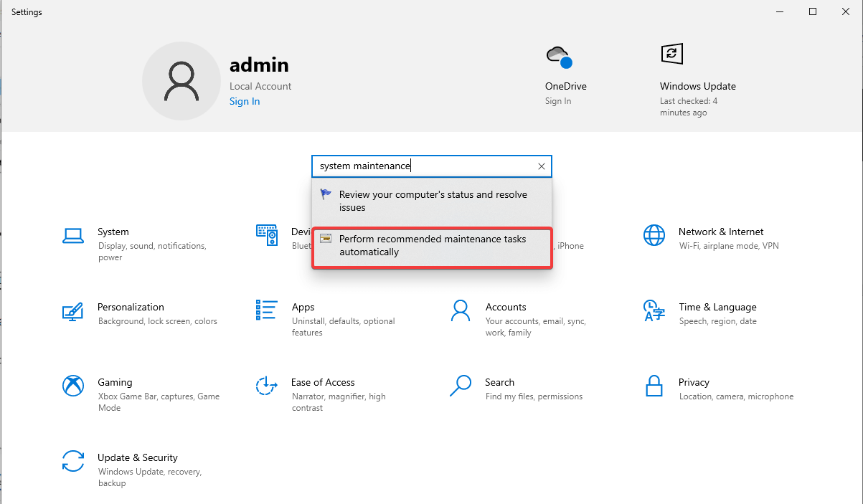This screenshot has height=504, width=863.
Task: Select the Network & Internet globe icon
Action: click(654, 234)
